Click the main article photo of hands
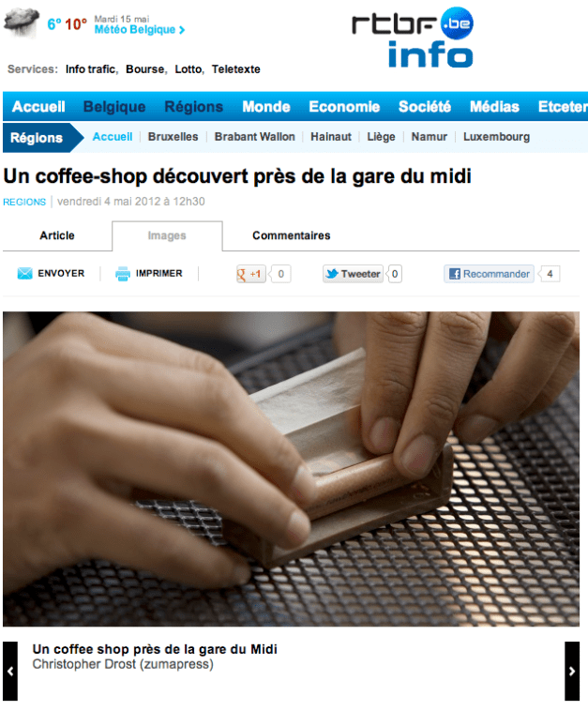This screenshot has width=588, height=711. click(x=291, y=469)
